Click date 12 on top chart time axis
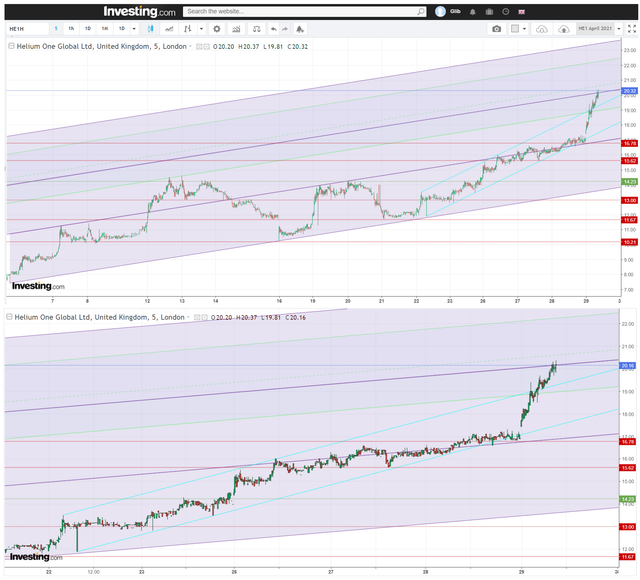640x580 pixels. point(147,301)
